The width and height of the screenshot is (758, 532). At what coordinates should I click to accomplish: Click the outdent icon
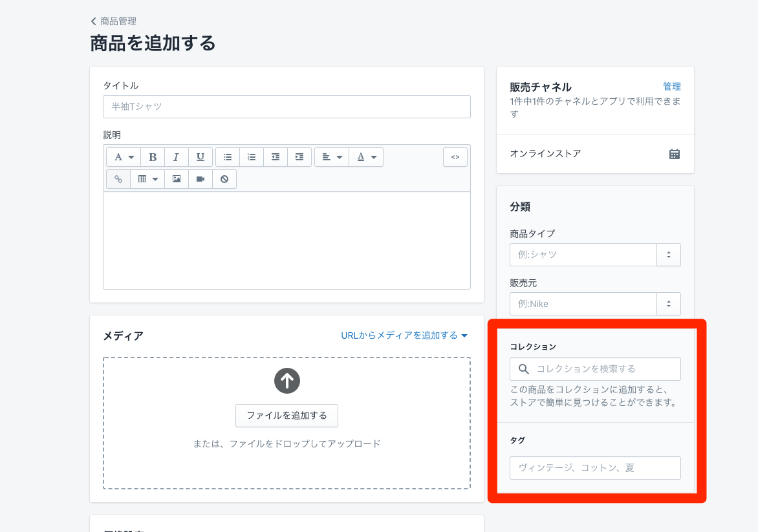276,157
